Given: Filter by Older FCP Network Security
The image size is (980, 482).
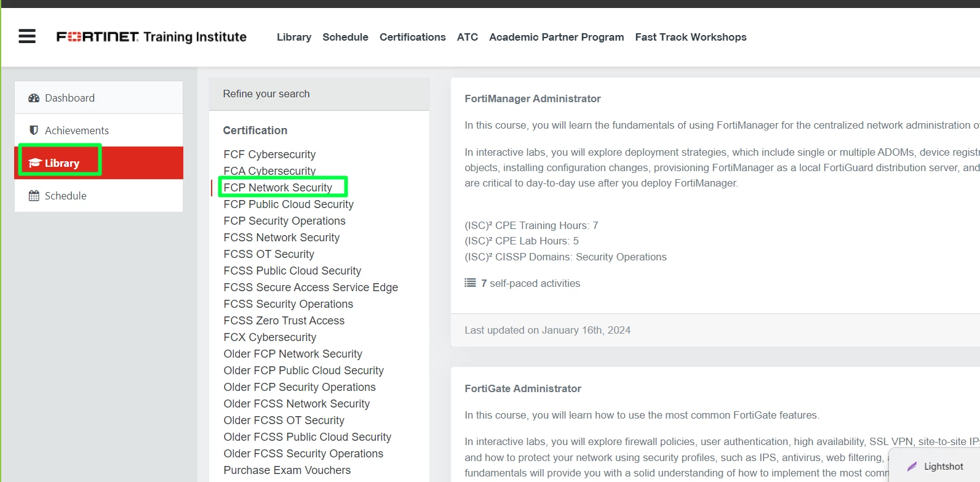Looking at the screenshot, I should (x=293, y=354).
